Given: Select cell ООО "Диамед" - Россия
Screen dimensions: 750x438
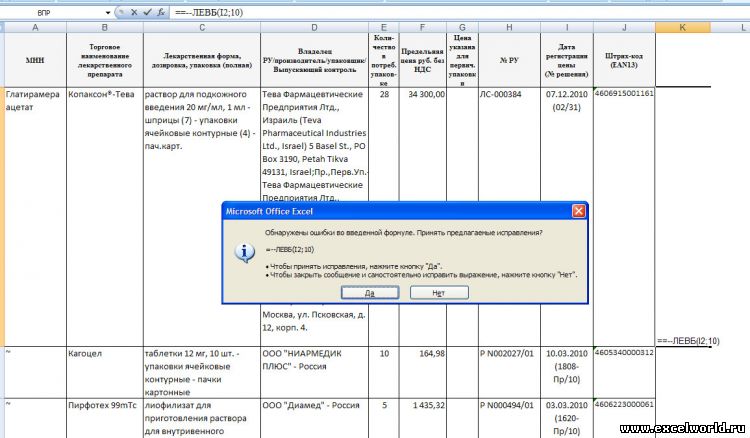Looking at the screenshot, I should (314, 418).
